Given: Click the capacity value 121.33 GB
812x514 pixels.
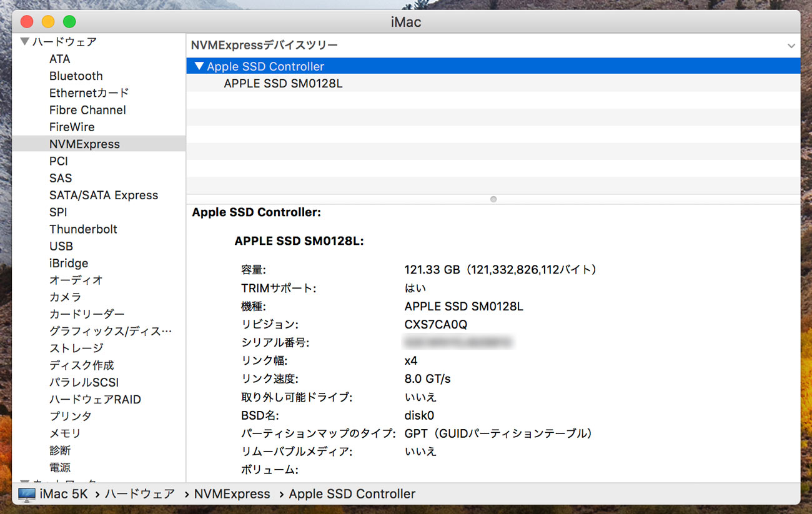Looking at the screenshot, I should 432,270.
